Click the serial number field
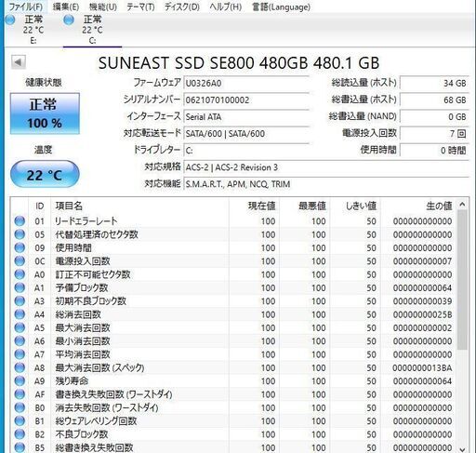This screenshot has width=476, height=453. click(x=246, y=100)
